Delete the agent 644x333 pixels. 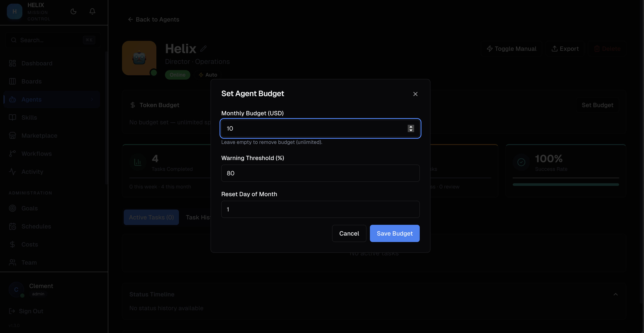pos(607,49)
